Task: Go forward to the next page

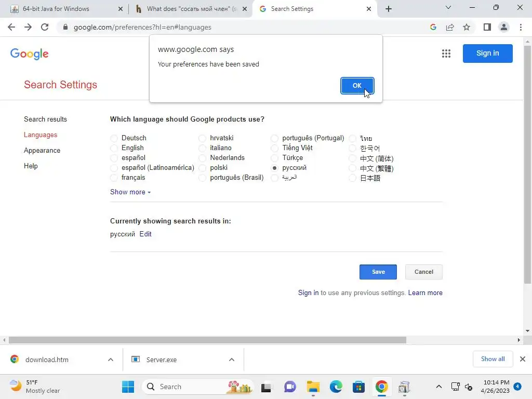Action: pos(28,27)
